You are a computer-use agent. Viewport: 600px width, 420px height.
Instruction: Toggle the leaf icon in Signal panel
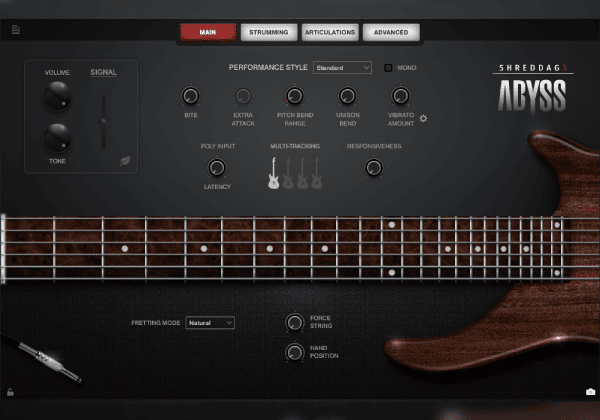[125, 159]
